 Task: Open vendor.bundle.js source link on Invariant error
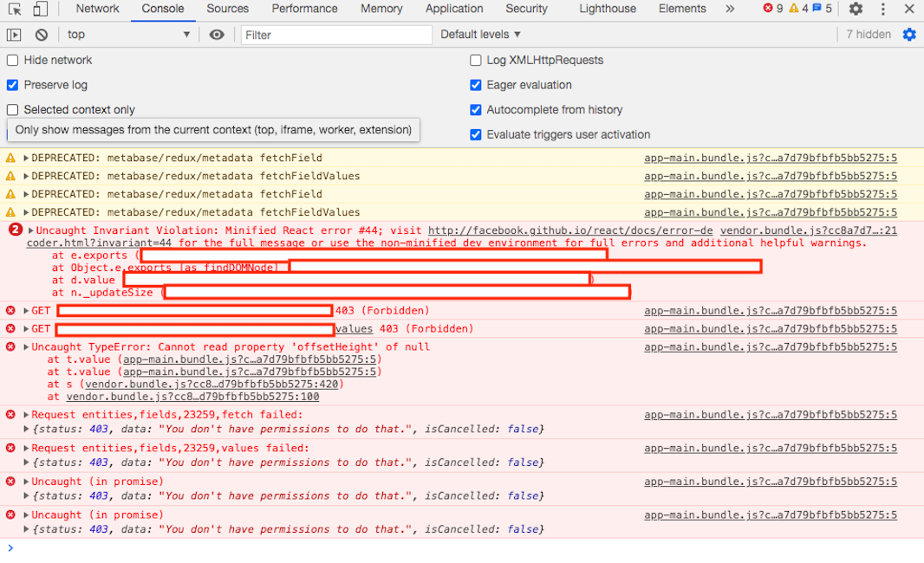click(x=809, y=230)
